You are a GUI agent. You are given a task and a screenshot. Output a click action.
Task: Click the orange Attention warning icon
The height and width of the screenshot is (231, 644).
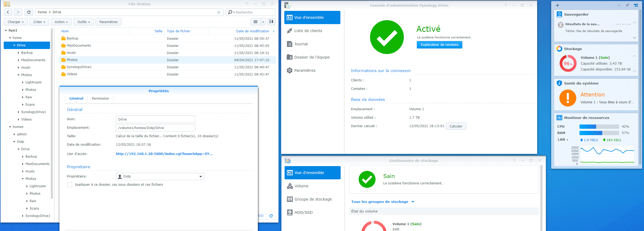click(568, 98)
